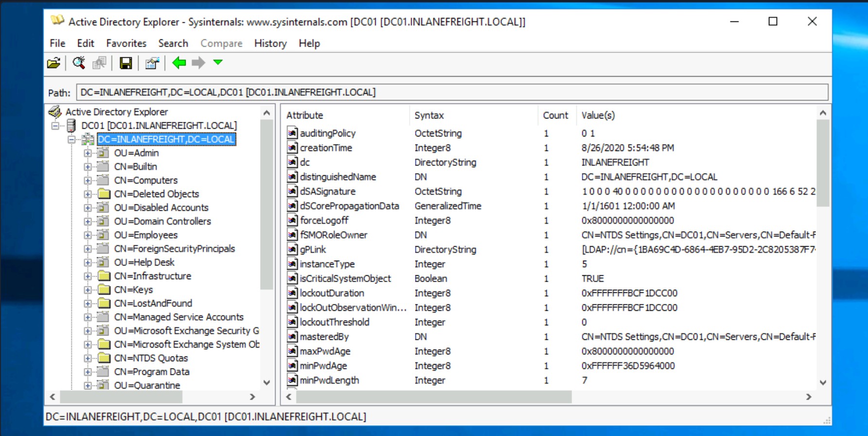Open the Favorites menu
The image size is (868, 436).
[126, 43]
